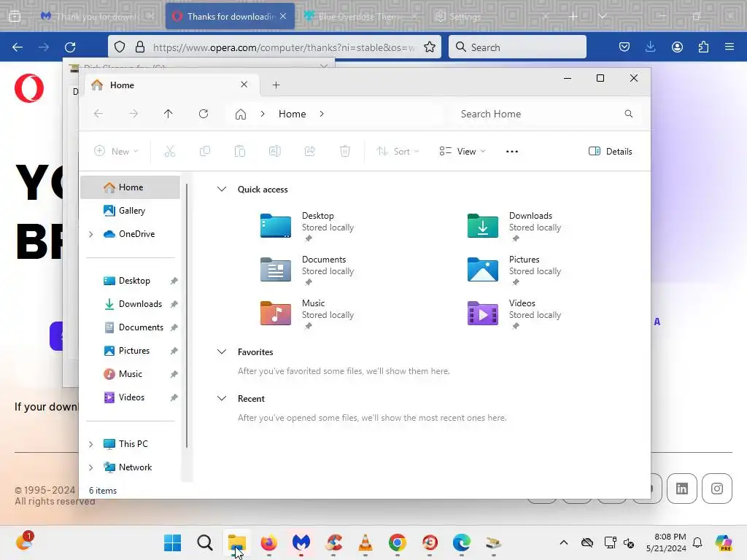The image size is (747, 560).
Task: Click Save to Pocket icon
Action: click(624, 47)
